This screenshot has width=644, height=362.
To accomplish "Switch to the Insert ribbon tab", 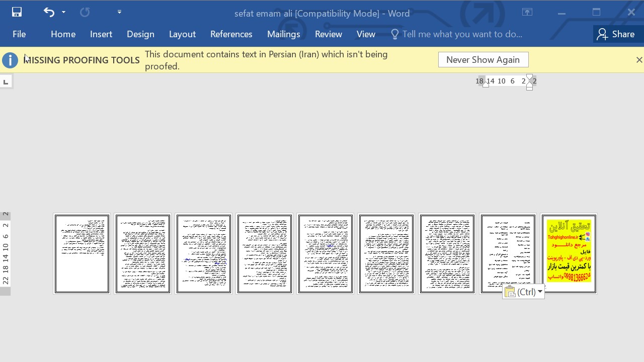I will [x=101, y=34].
